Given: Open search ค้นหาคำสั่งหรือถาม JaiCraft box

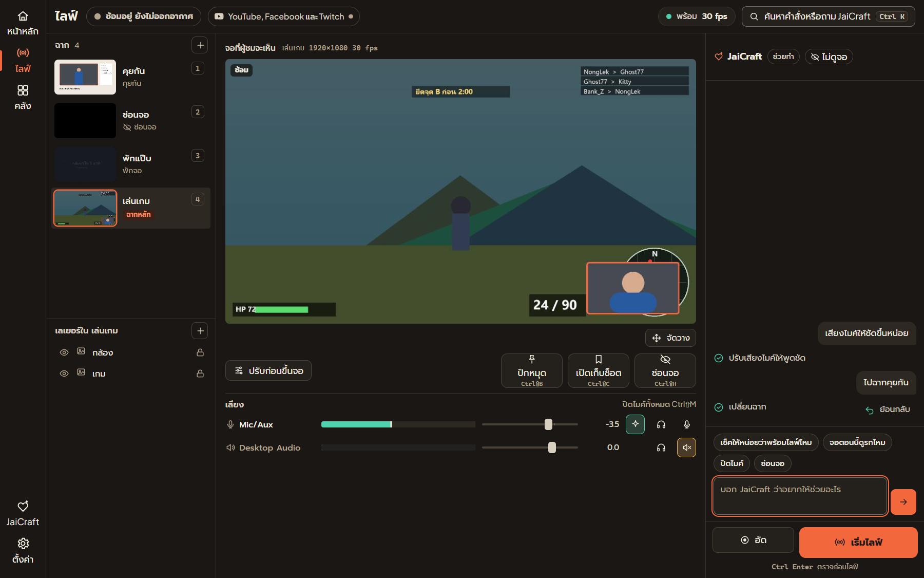Looking at the screenshot, I should 828,16.
